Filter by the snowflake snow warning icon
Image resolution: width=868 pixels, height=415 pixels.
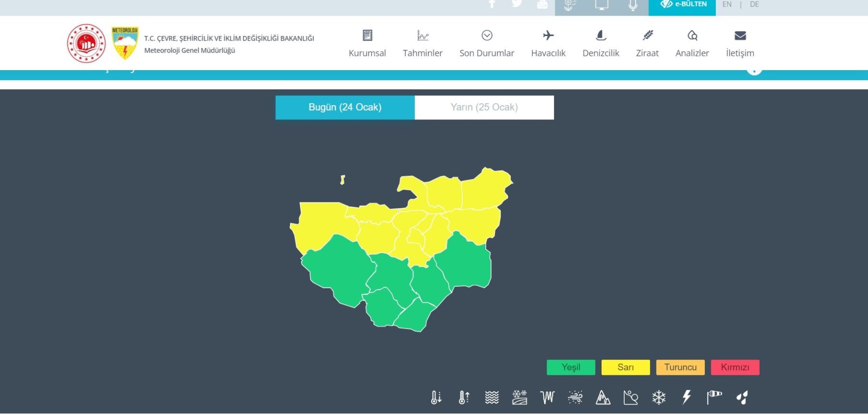(x=659, y=397)
